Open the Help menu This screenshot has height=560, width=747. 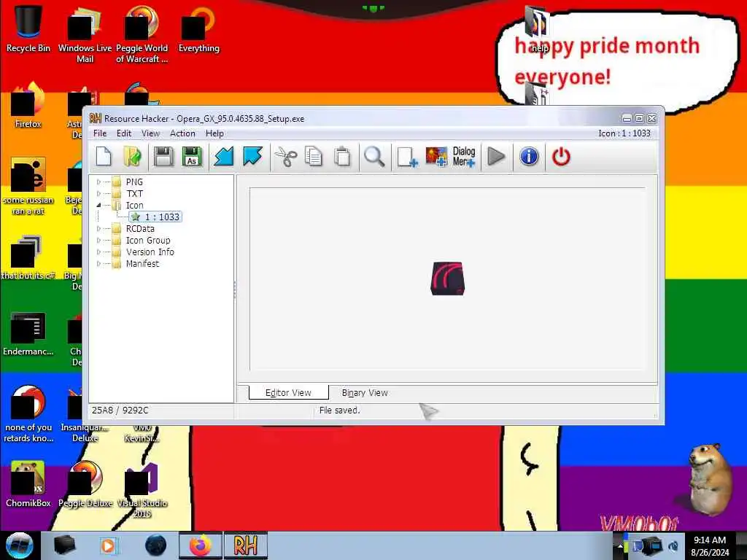click(214, 133)
